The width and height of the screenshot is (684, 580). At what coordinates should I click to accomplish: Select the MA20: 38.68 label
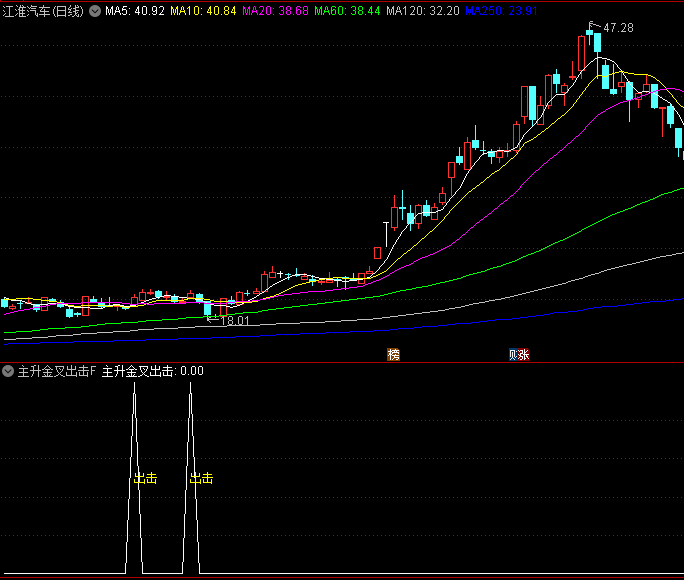tap(275, 11)
